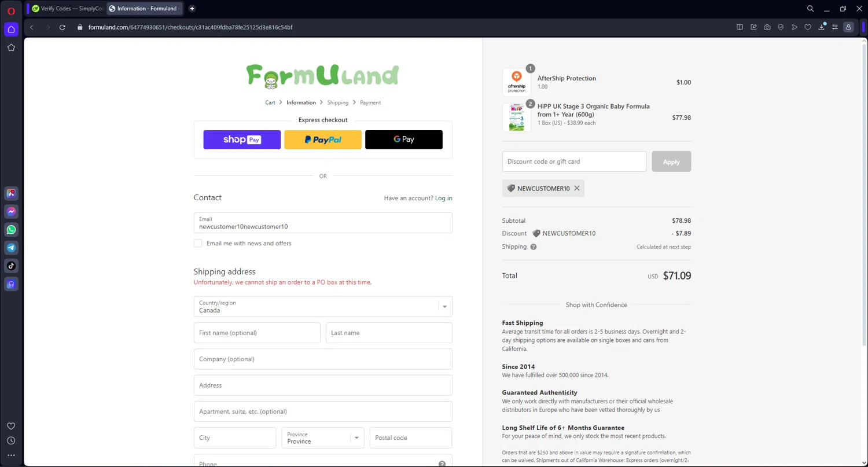Open the Opera menu logo

pos(11,10)
